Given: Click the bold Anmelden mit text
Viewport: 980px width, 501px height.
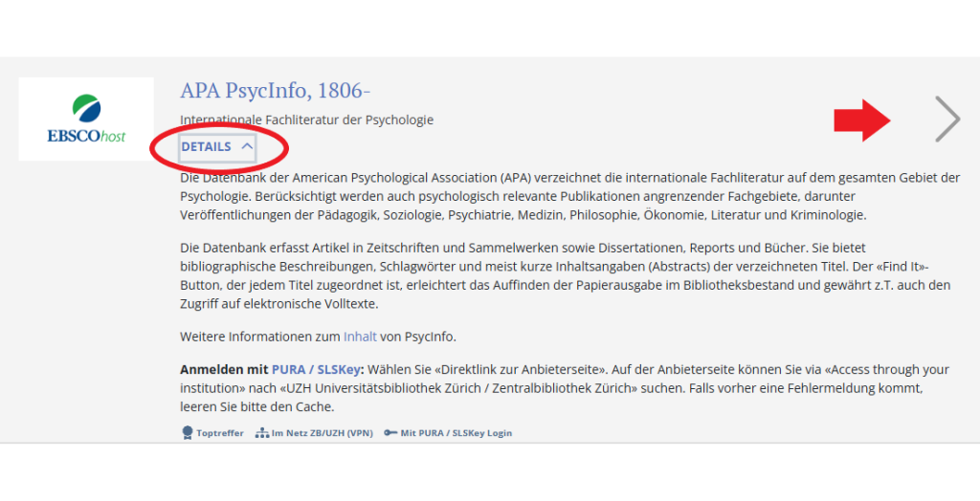Looking at the screenshot, I should (x=224, y=369).
